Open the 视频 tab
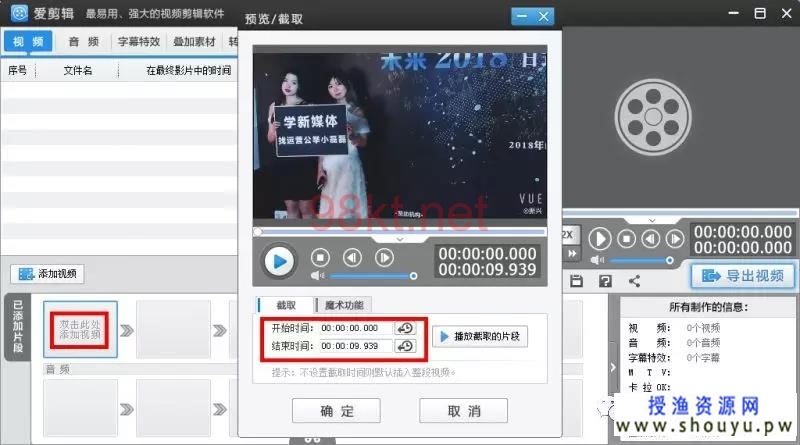 (28, 41)
